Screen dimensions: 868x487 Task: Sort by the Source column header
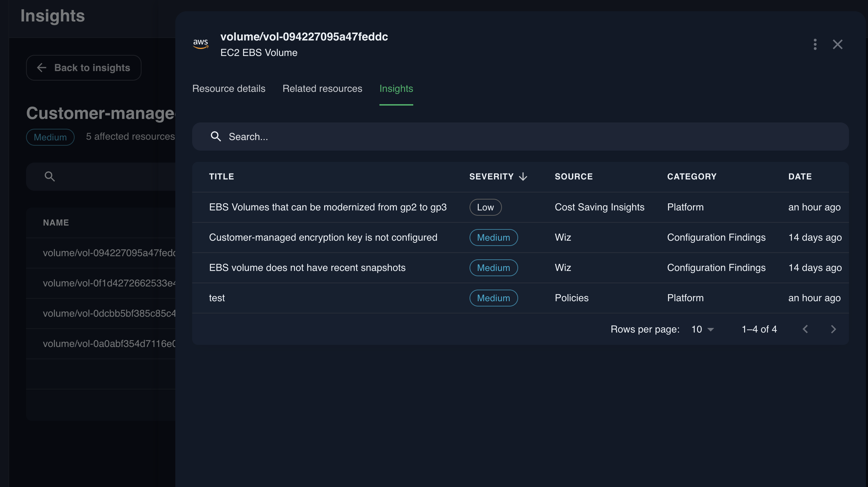(574, 177)
